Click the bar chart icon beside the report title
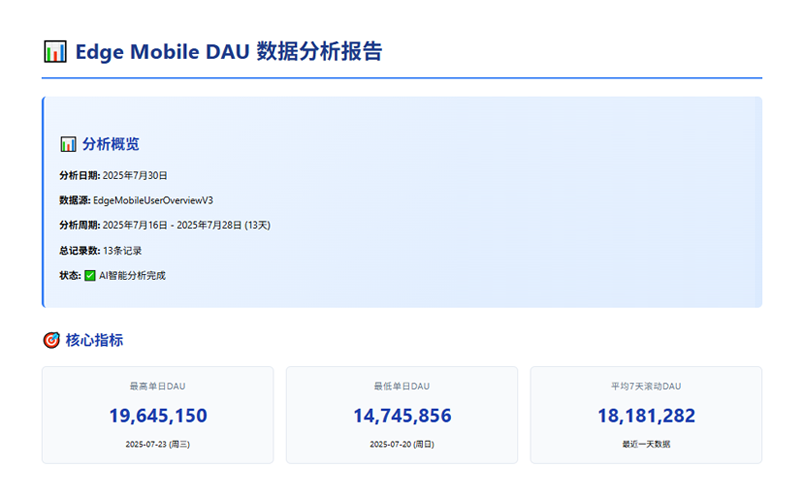Image resolution: width=800 pixels, height=500 pixels. click(55, 52)
